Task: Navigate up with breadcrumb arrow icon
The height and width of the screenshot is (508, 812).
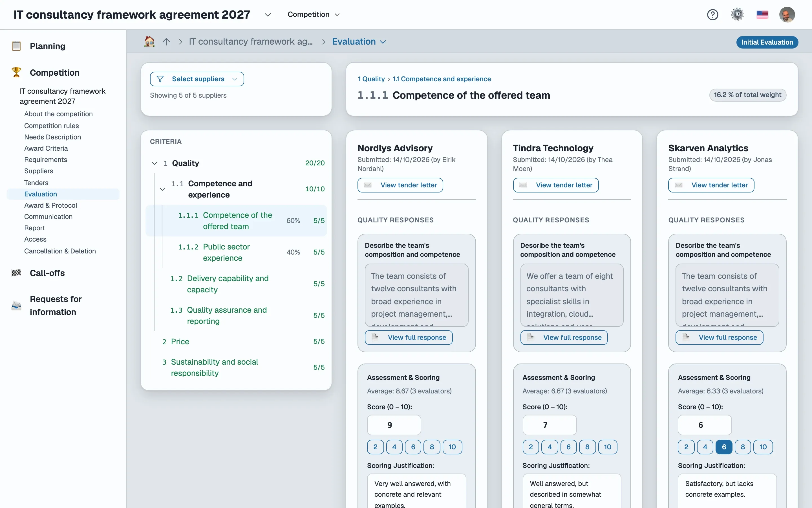Action: coord(166,41)
